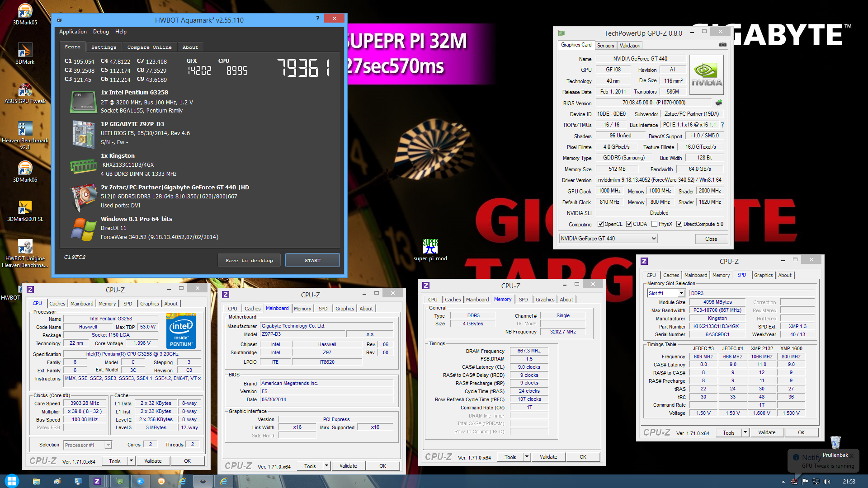Open Heaven Benchmark v2.1 shortcut
The width and height of the screenshot is (868, 488).
[x=25, y=135]
